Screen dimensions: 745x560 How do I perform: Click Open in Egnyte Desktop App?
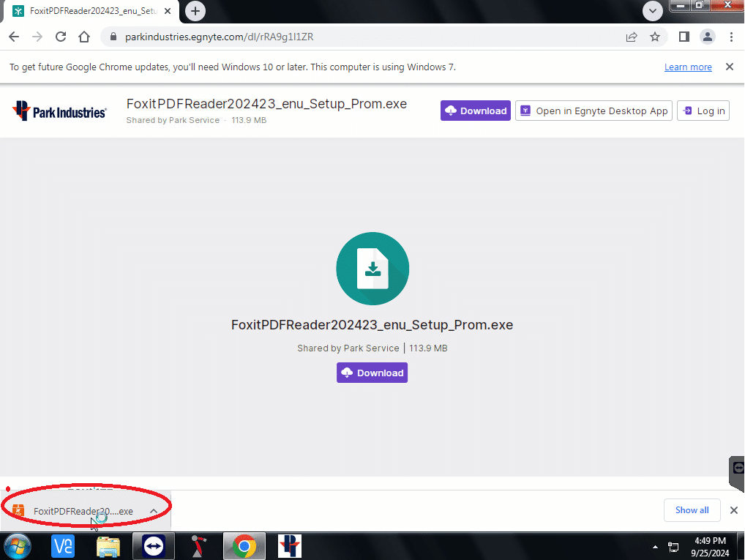click(x=594, y=111)
